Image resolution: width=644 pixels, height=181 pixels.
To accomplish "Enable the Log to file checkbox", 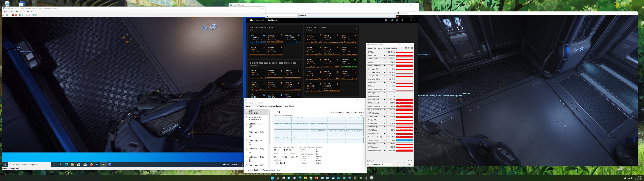I will point(368,161).
